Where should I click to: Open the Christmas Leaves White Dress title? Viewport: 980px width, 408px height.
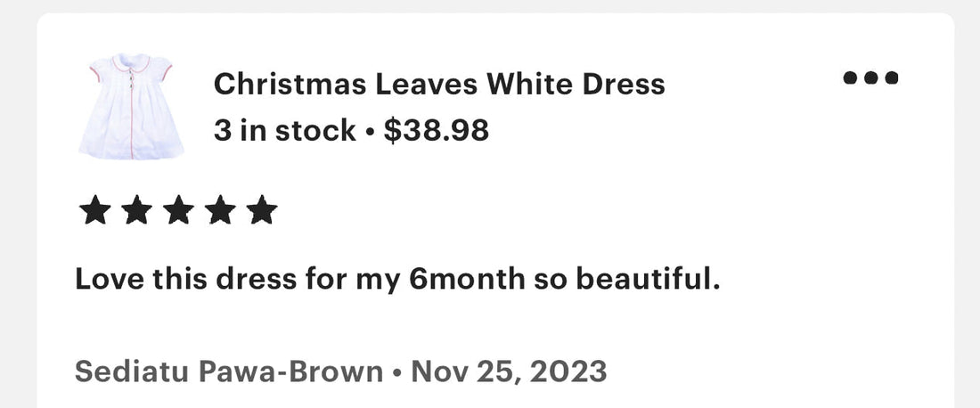[439, 84]
